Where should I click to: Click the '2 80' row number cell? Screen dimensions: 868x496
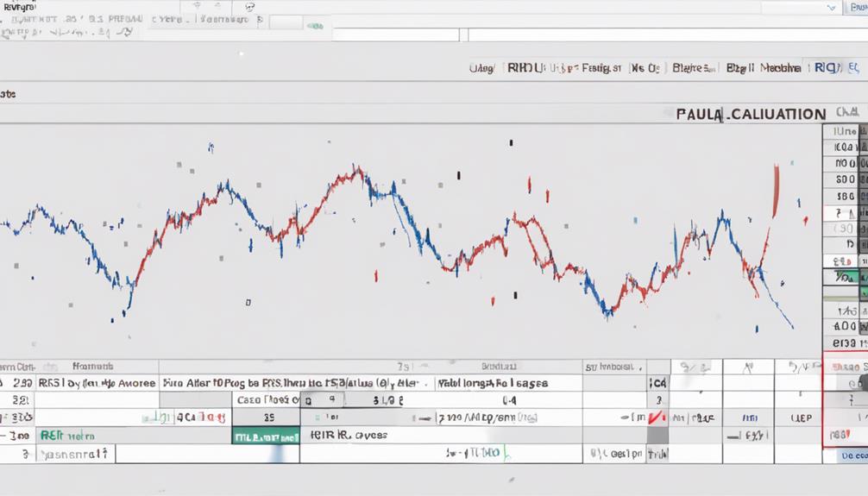[x=19, y=383]
